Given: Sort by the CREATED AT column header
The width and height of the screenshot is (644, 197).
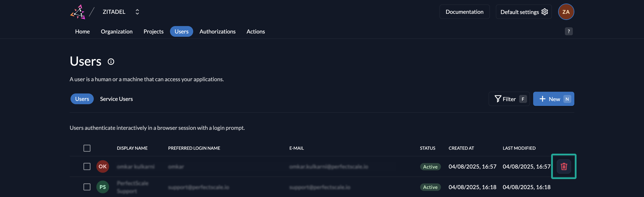Looking at the screenshot, I should 461,148.
